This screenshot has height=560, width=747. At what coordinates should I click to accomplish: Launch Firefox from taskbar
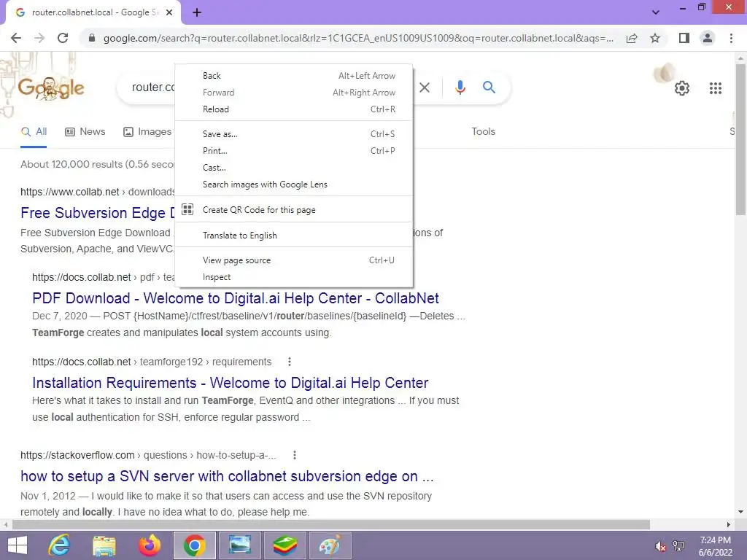click(149, 545)
